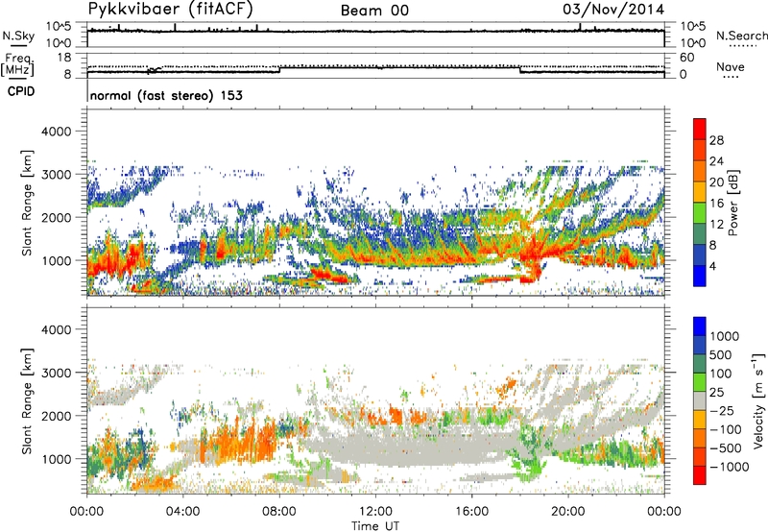Click the '20:00' time axis tick label
The image size is (768, 532).
click(x=567, y=512)
